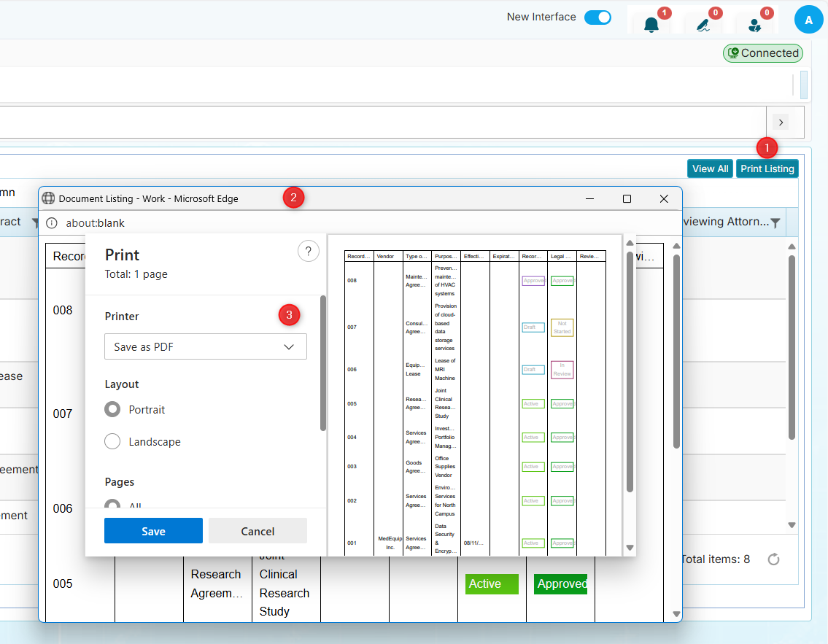Image resolution: width=828 pixels, height=644 pixels.
Task: Click the View All button
Action: tap(709, 168)
